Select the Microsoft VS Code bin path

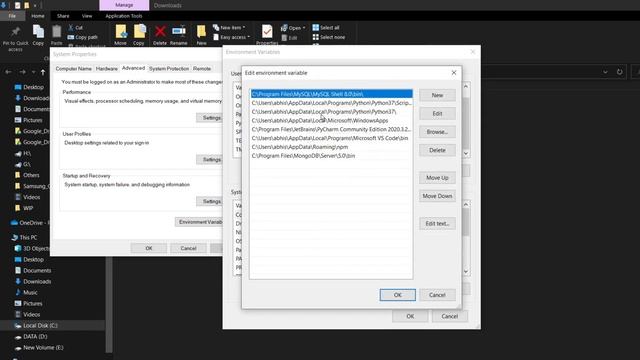pos(331,138)
